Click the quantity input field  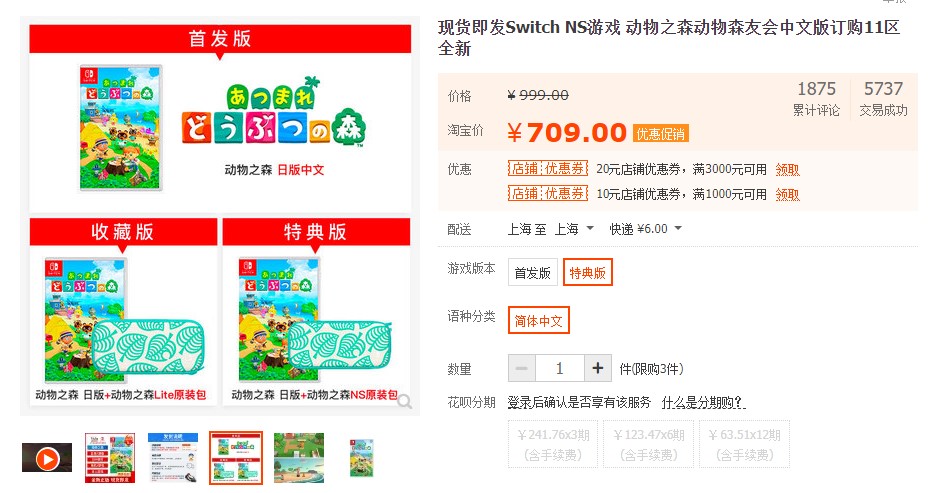pos(560,368)
